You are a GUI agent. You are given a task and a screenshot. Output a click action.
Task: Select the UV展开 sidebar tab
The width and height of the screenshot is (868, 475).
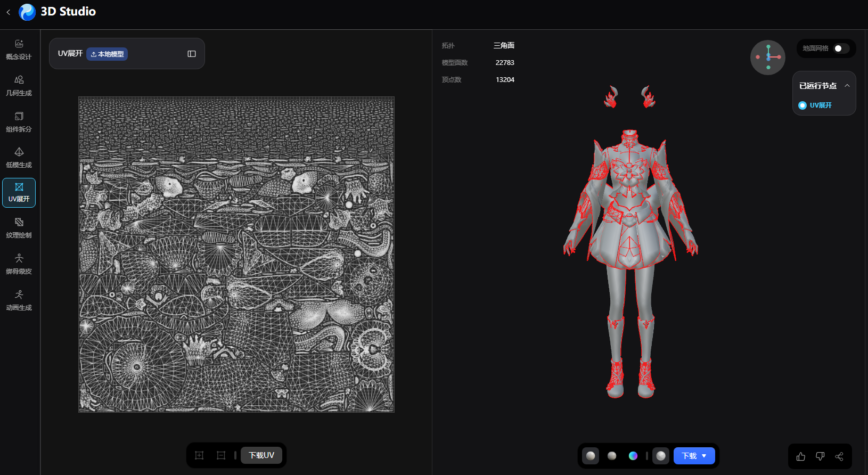point(19,193)
